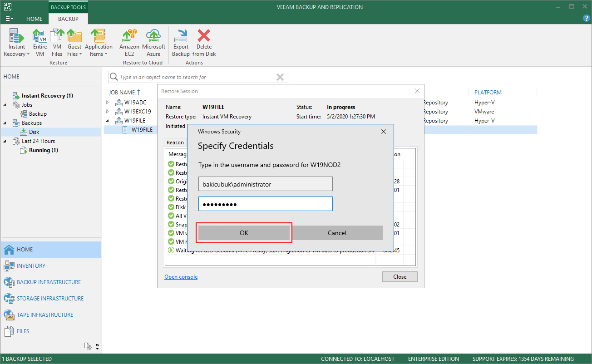
Task: Click Delete from Disk icon
Action: [x=204, y=43]
